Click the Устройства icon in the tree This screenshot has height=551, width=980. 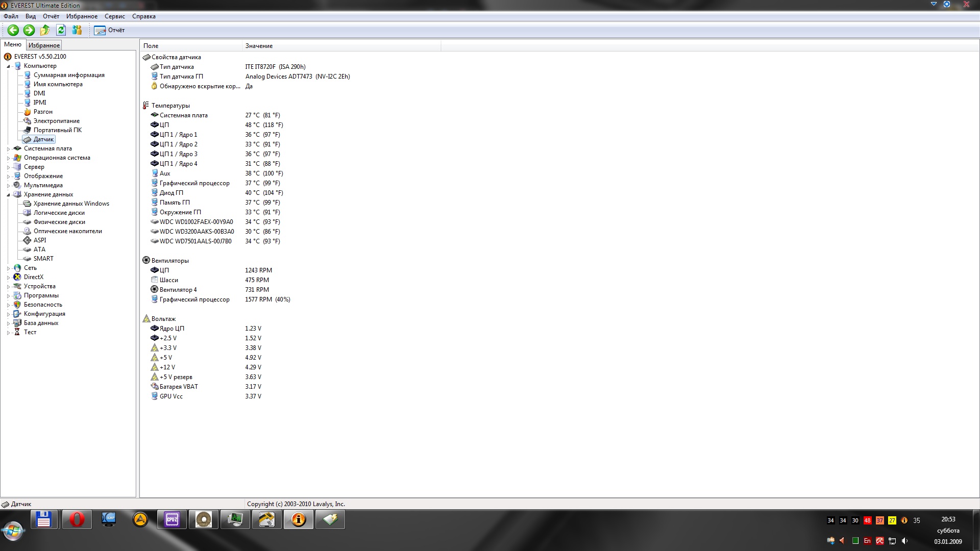pos(17,286)
